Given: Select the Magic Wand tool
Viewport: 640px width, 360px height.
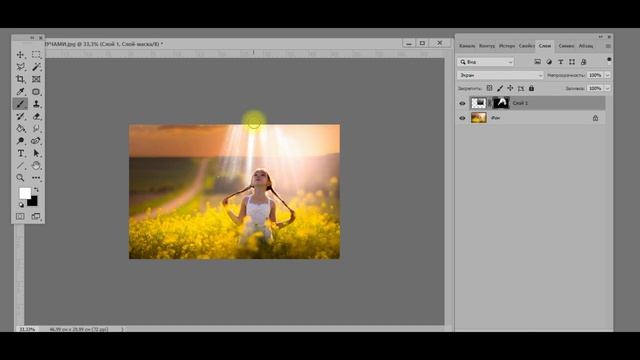Looking at the screenshot, I should click(x=36, y=67).
